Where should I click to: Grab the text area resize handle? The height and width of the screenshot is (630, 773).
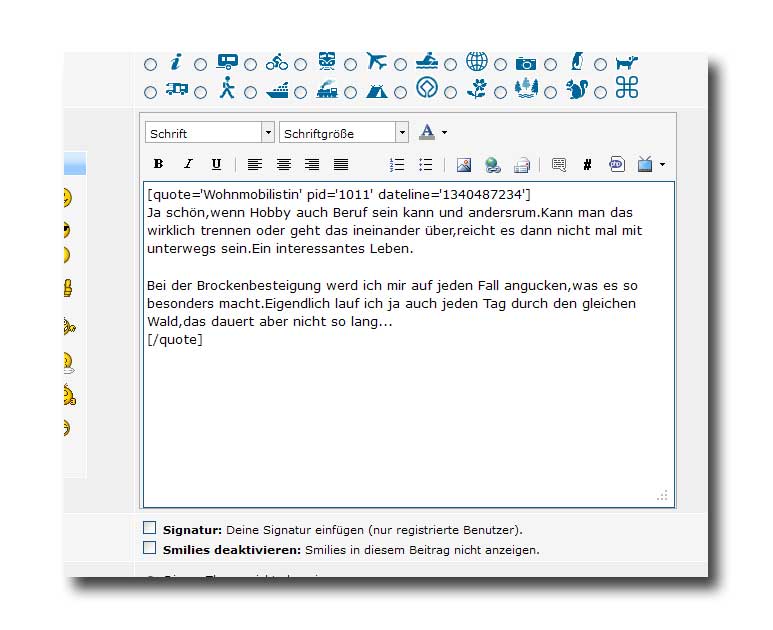pyautogui.click(x=662, y=495)
